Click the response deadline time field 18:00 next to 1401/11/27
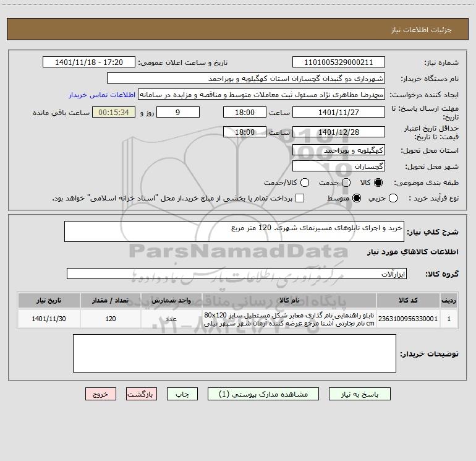This screenshot has width=476, height=461. [245, 112]
